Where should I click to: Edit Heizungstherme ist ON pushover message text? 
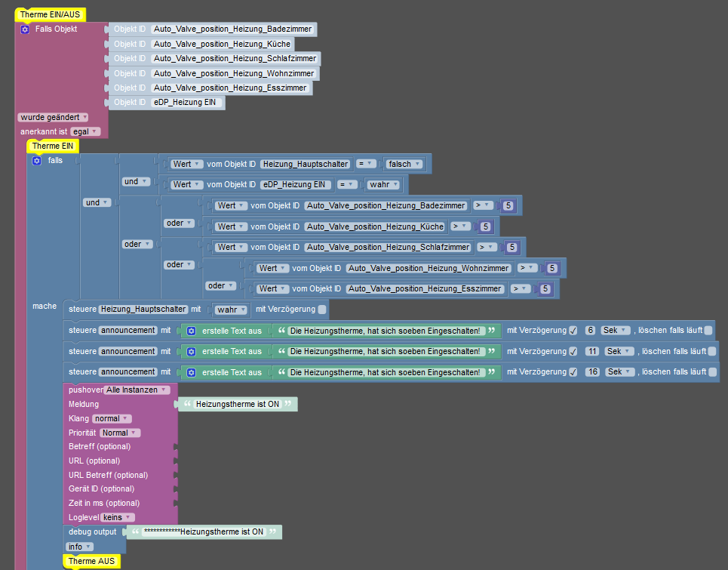coord(237,404)
